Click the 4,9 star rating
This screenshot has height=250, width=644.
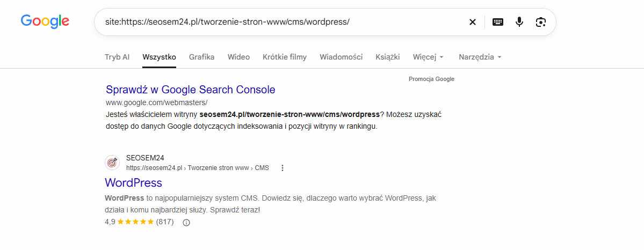tap(139, 222)
